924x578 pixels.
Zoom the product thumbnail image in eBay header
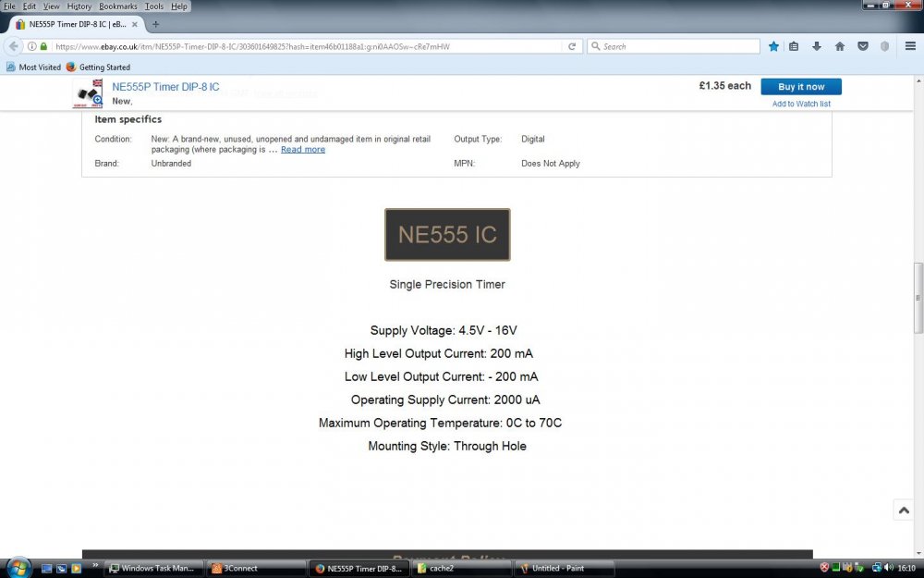[x=88, y=93]
